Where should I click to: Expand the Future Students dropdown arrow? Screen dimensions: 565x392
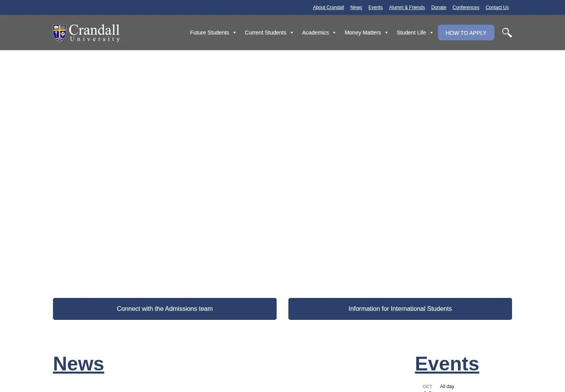[235, 33]
